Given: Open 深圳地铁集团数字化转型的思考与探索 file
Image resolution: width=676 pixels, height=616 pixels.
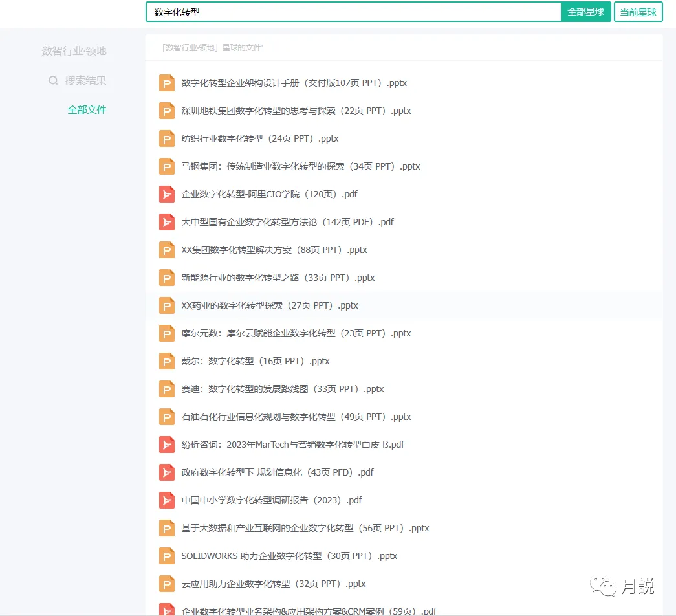Looking at the screenshot, I should coord(296,111).
